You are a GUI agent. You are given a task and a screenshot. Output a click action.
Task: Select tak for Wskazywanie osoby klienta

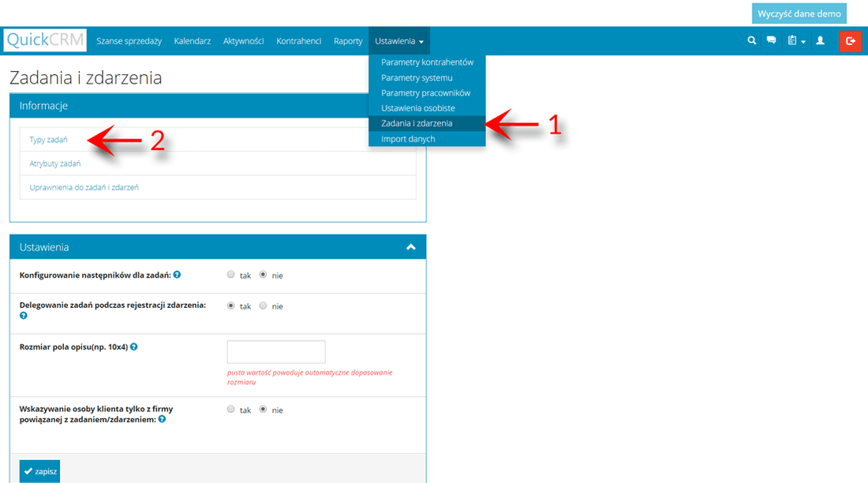(230, 409)
